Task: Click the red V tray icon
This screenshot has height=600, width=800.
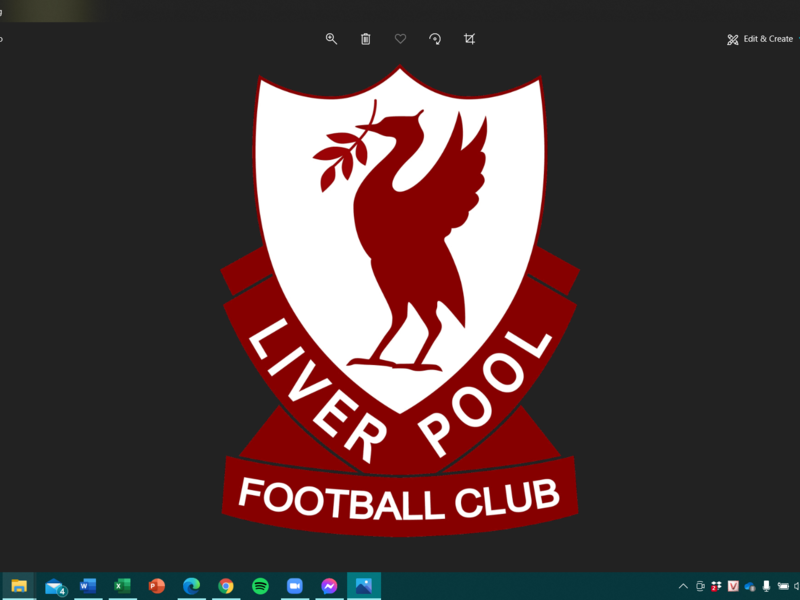Action: [733, 586]
